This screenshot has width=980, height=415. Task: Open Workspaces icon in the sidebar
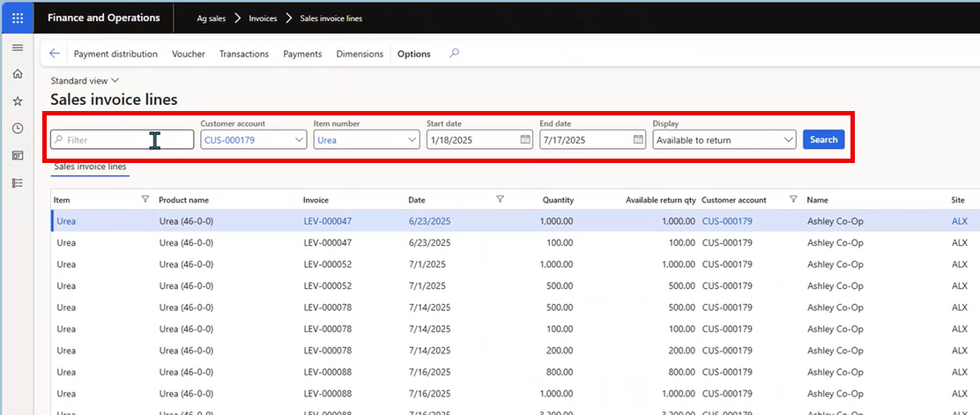pos(18,156)
